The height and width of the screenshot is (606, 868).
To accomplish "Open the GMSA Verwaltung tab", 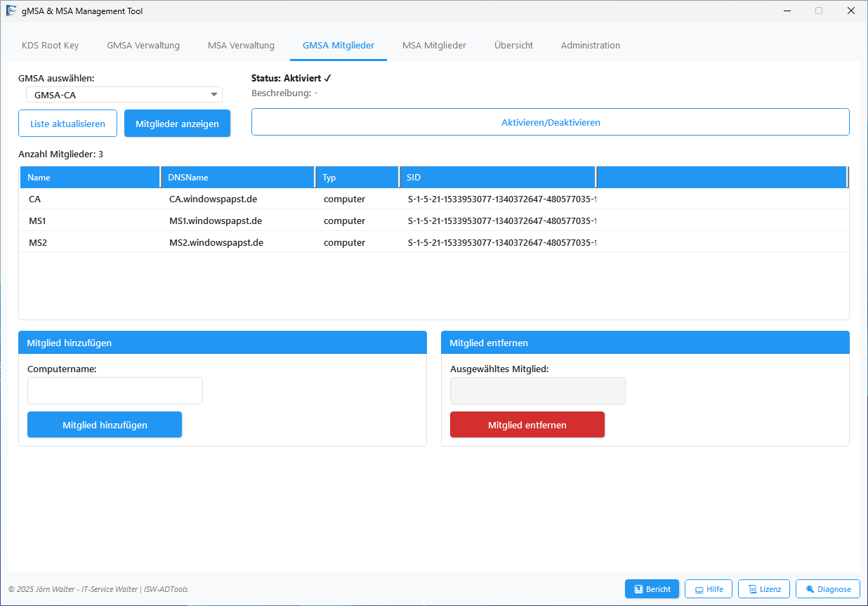I will click(x=143, y=46).
